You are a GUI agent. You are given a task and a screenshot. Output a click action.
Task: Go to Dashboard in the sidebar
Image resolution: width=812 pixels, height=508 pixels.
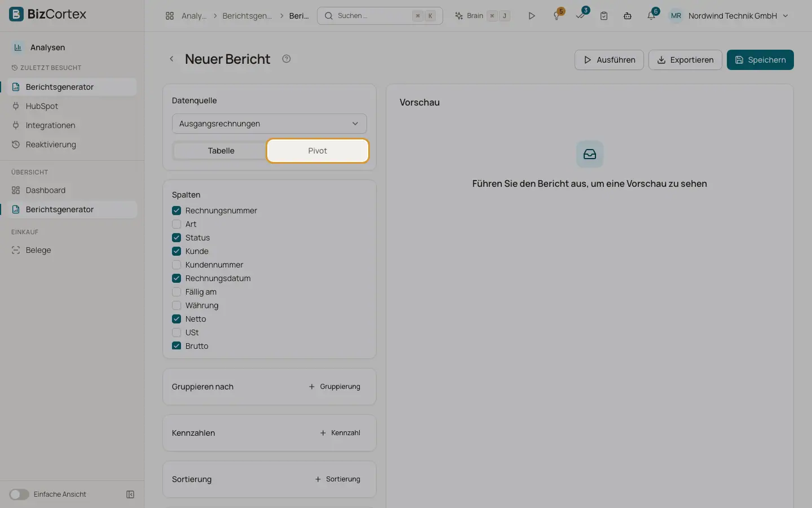click(72, 190)
